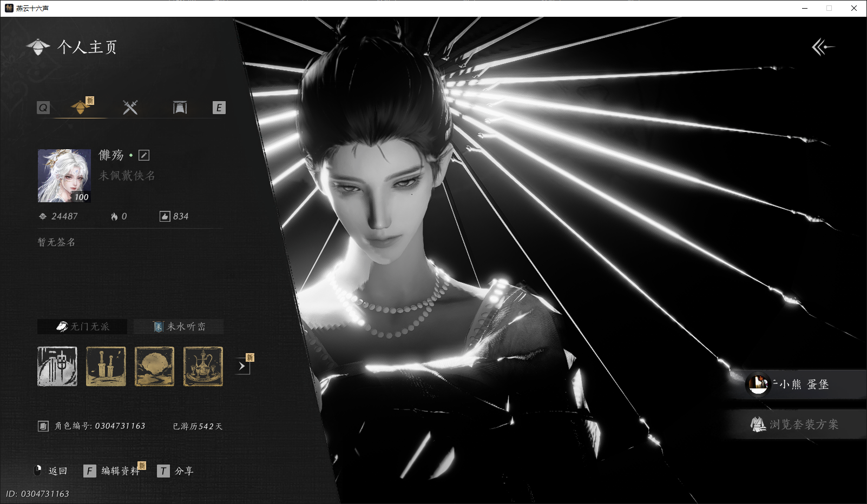
Task: Click the thumbs-up likes icon 834
Action: coord(165,216)
